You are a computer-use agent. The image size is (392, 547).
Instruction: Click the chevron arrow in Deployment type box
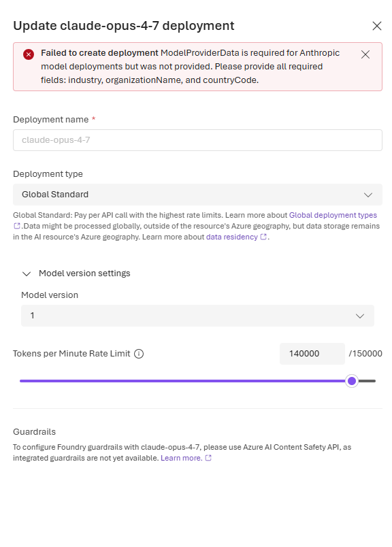[368, 195]
